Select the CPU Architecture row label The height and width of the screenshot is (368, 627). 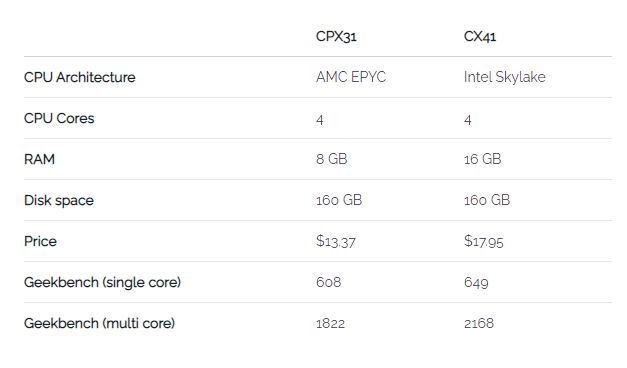coord(80,77)
